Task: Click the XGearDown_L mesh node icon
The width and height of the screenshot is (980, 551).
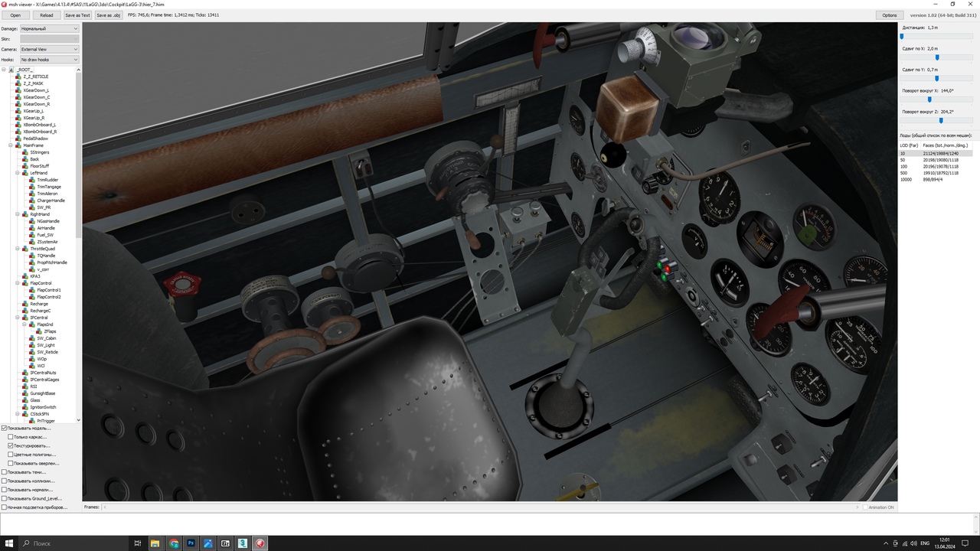Action: pos(18,90)
